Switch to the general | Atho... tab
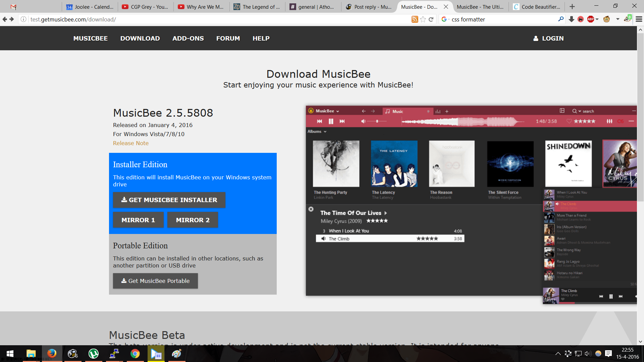The width and height of the screenshot is (644, 362). 313,7
